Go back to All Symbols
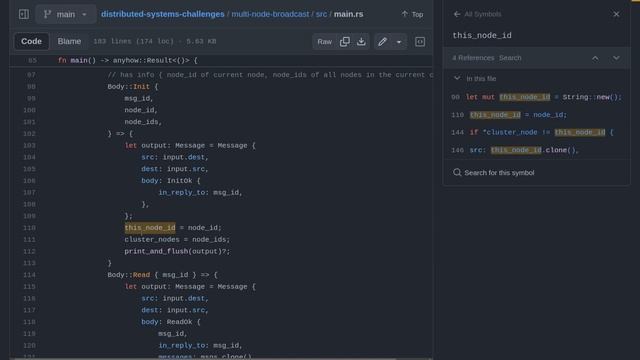This screenshot has height=360, width=640. pyautogui.click(x=477, y=14)
